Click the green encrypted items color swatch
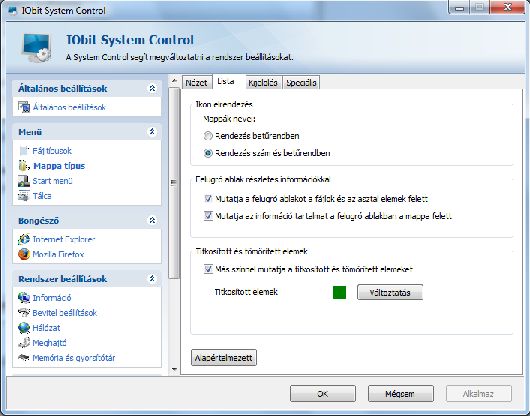Viewport: 530px width, 416px height. click(x=339, y=292)
